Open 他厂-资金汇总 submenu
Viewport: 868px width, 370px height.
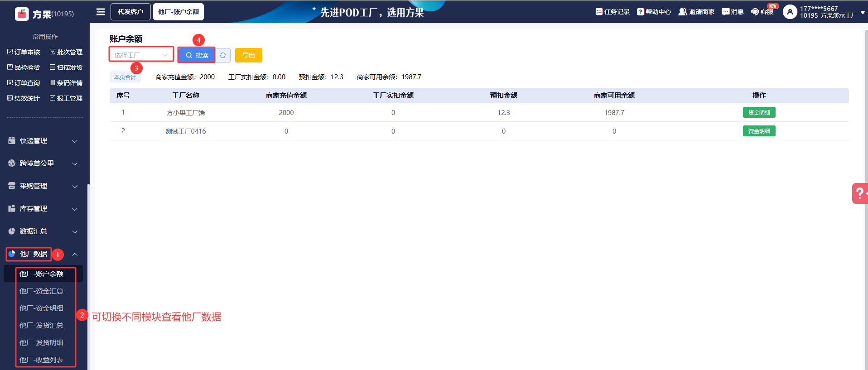(x=41, y=291)
